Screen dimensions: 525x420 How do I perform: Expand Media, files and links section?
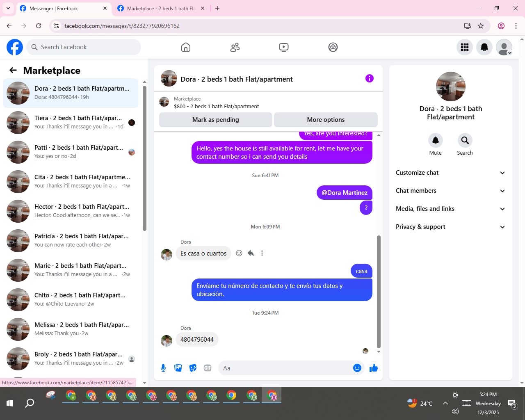451,209
